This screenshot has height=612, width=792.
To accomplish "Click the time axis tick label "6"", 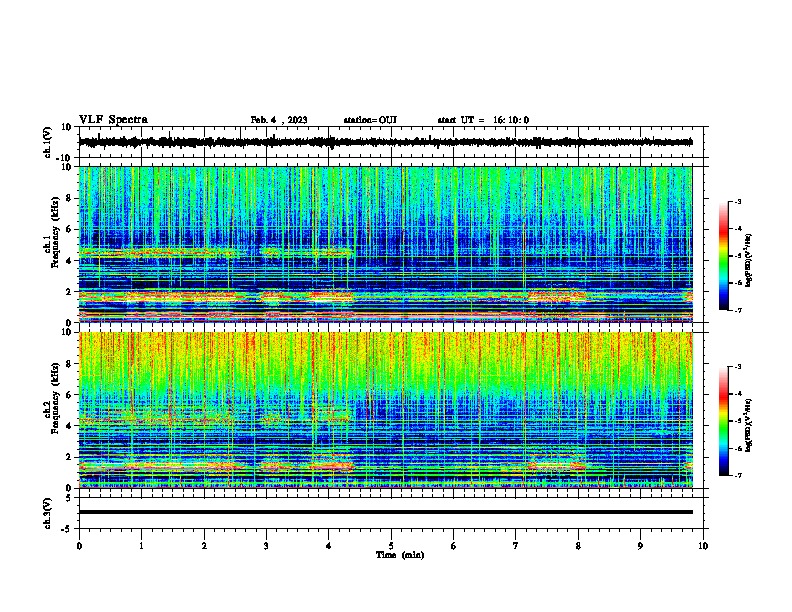I will (454, 546).
